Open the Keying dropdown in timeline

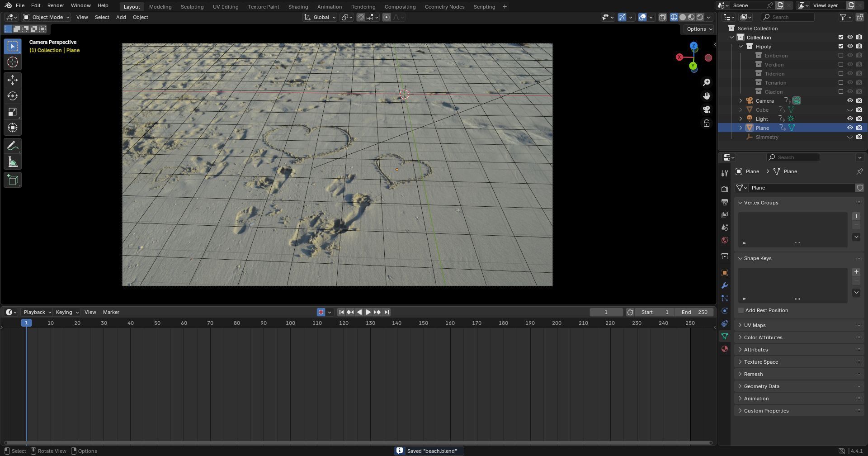click(x=67, y=312)
